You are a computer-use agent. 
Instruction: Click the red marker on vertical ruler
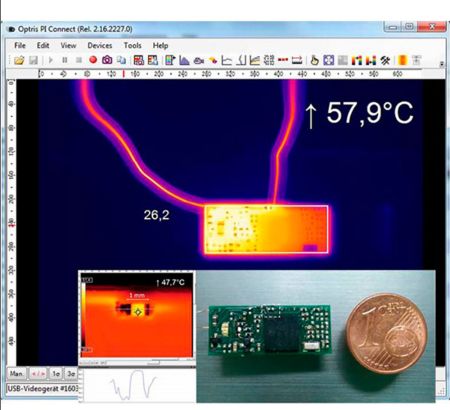coord(12,226)
